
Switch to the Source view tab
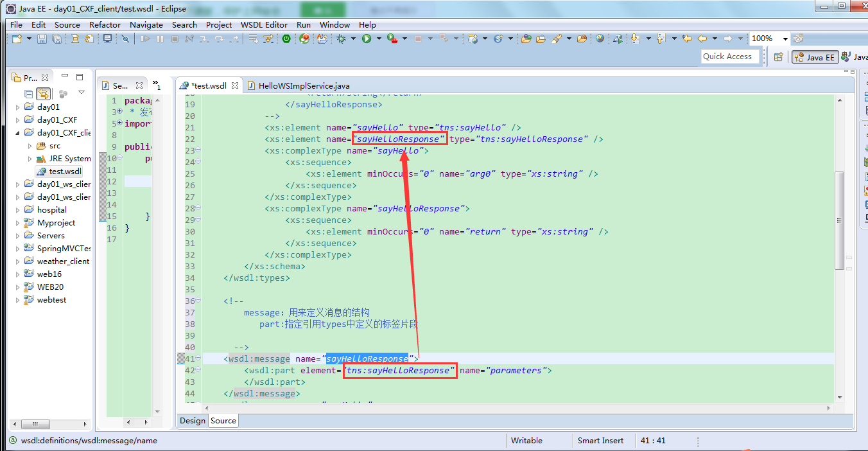[x=223, y=421]
